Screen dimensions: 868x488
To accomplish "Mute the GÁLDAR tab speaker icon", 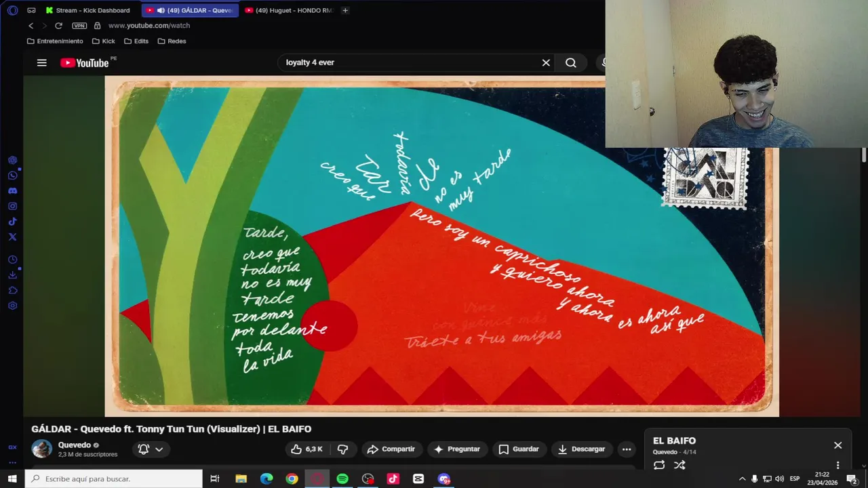I will (x=161, y=10).
